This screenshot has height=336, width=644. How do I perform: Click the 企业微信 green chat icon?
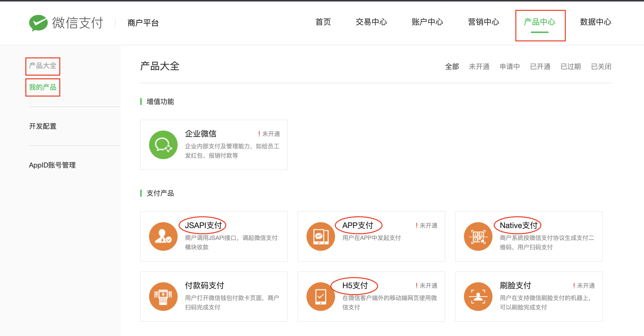tap(163, 145)
